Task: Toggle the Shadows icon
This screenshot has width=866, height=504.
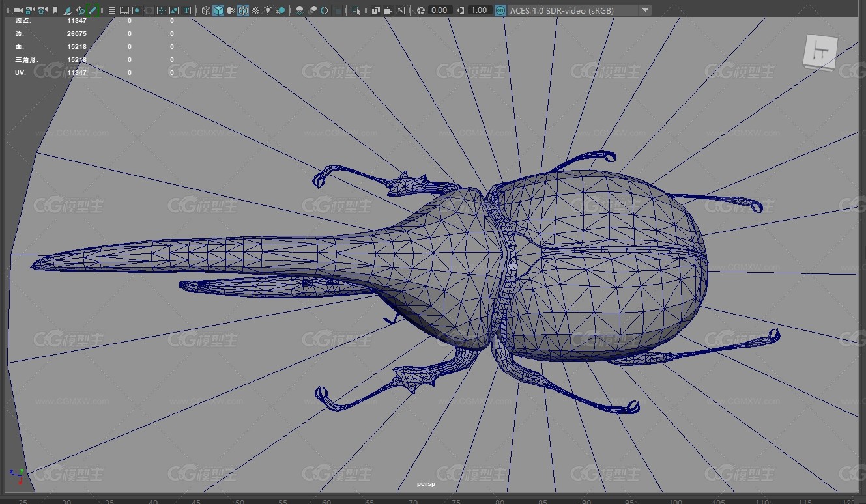Action: click(280, 10)
